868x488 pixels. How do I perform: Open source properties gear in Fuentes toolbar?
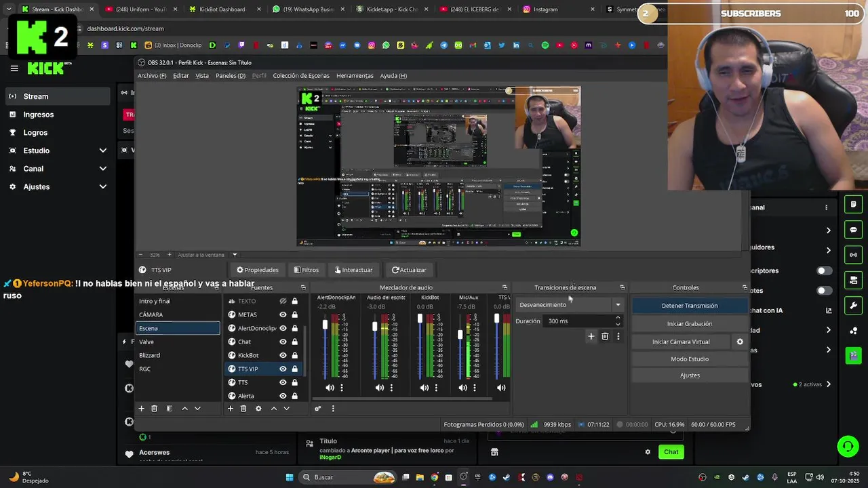pos(258,409)
